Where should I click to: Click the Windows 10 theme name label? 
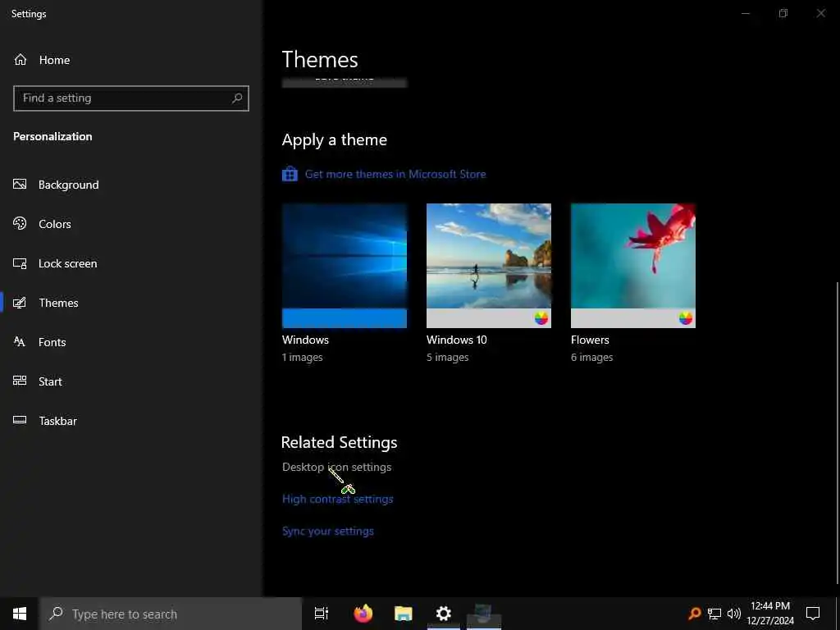456,340
